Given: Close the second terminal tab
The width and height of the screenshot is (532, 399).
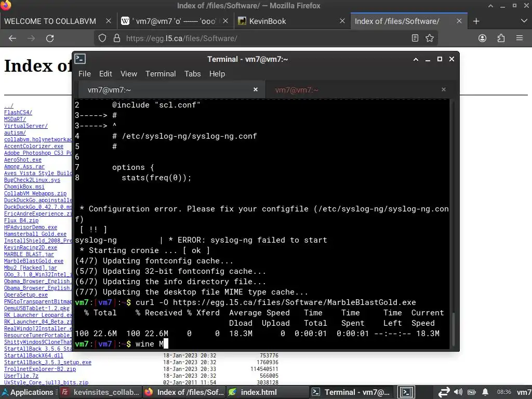Looking at the screenshot, I should point(444,89).
